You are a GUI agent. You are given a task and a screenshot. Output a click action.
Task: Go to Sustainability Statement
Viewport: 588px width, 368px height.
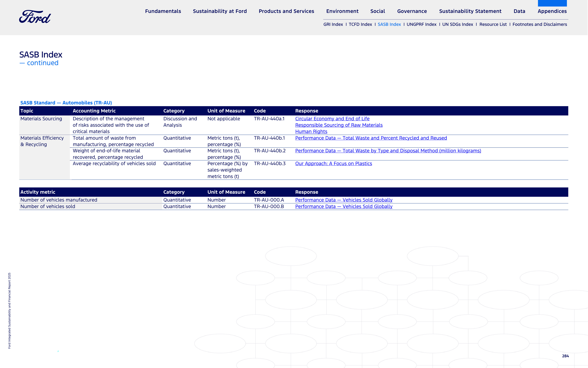point(470,11)
